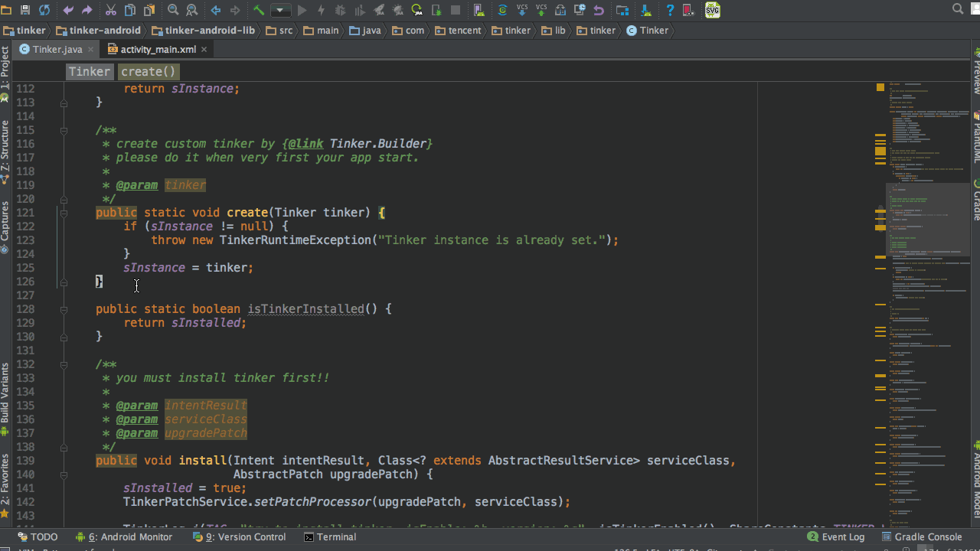The image size is (980, 551).
Task: Click the search magnifier at top right
Action: (x=958, y=9)
